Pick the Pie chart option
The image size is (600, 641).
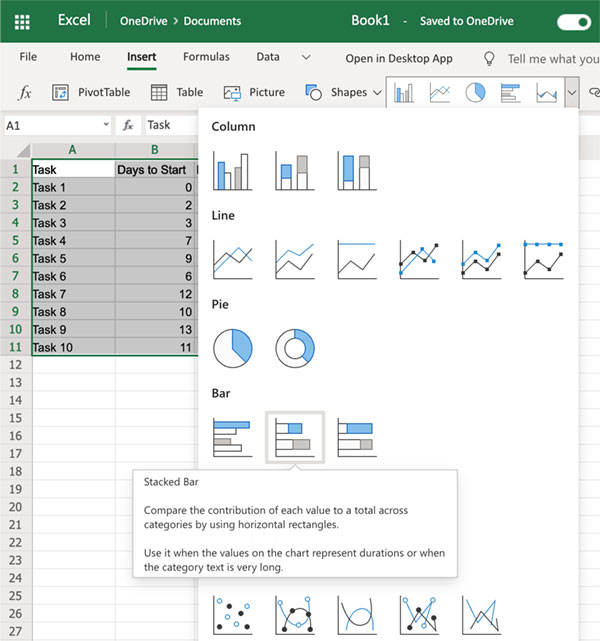233,348
